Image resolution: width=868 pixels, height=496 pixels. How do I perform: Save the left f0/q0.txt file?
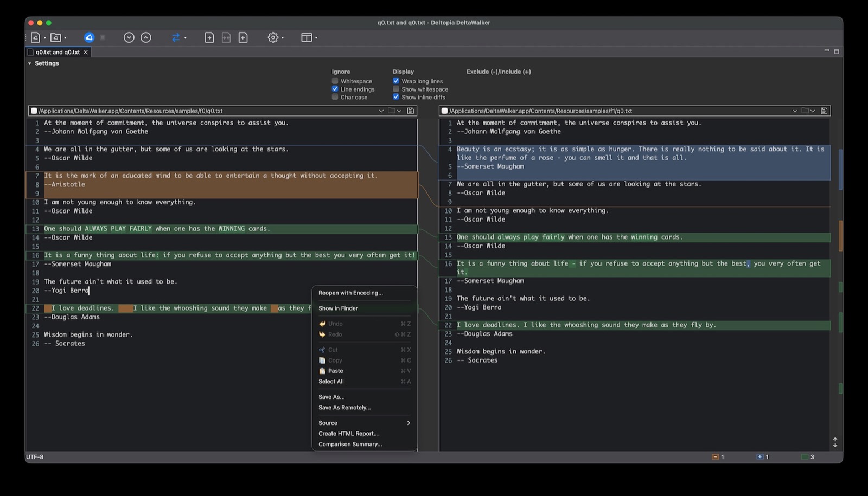[411, 111]
